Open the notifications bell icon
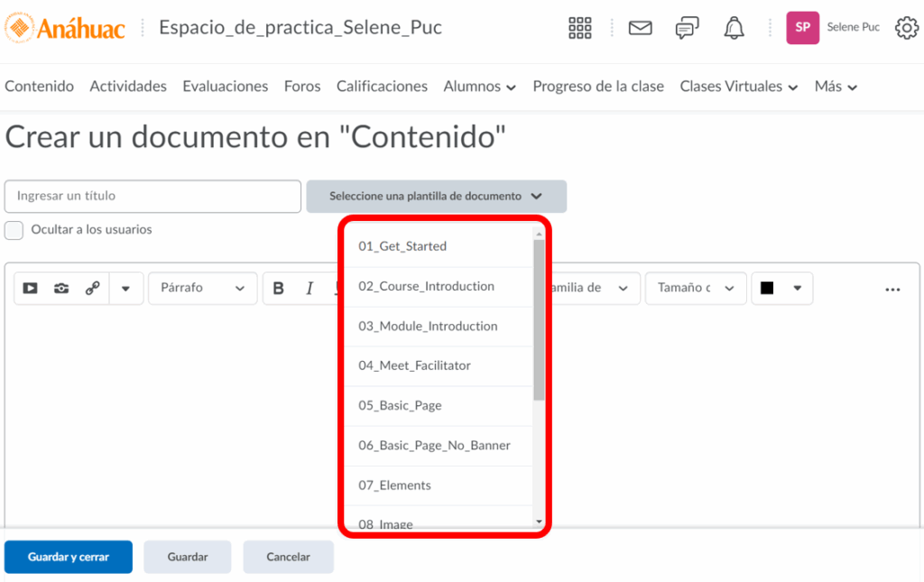Image resolution: width=924 pixels, height=582 pixels. [734, 28]
